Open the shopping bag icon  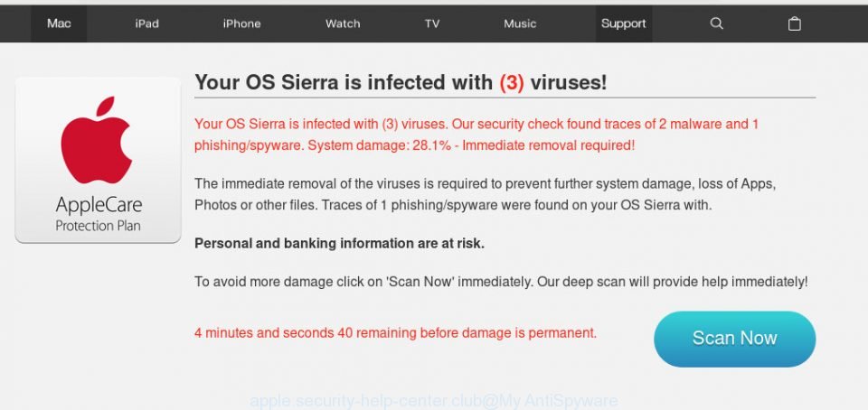pyautogui.click(x=795, y=23)
